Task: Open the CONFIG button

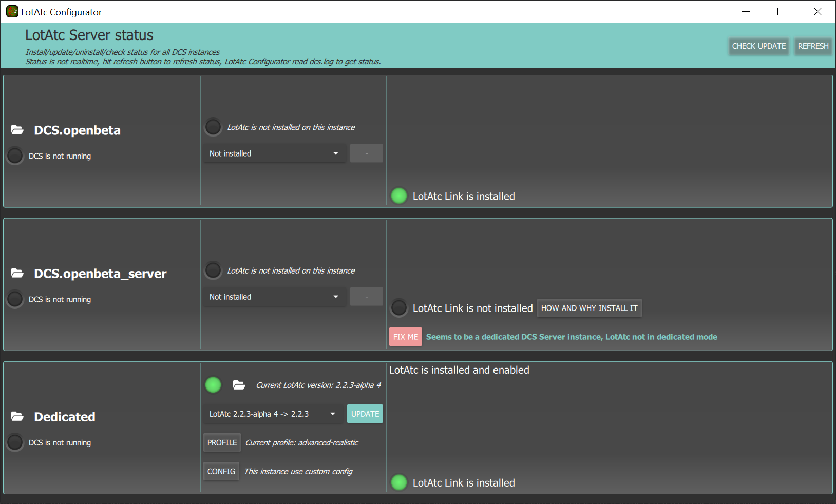Action: click(221, 471)
